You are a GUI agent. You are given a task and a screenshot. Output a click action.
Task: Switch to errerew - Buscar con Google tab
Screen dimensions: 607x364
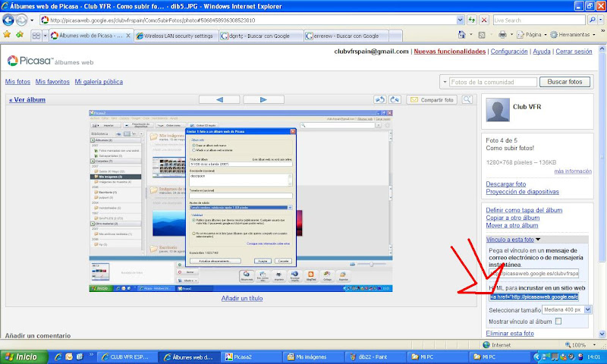pyautogui.click(x=346, y=36)
